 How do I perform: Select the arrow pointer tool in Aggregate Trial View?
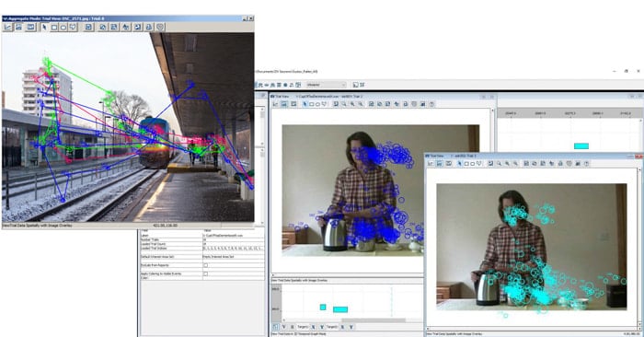pyautogui.click(x=44, y=27)
